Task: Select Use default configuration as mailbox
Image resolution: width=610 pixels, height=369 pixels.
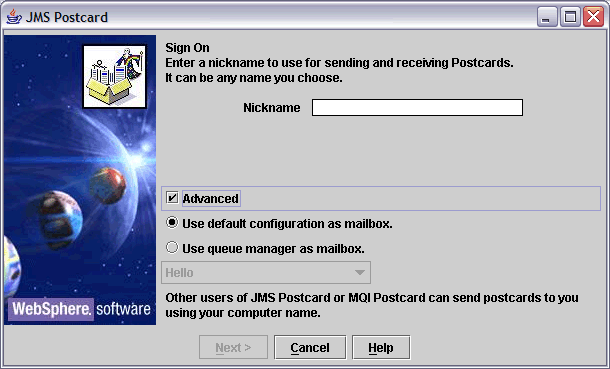Action: click(172, 223)
